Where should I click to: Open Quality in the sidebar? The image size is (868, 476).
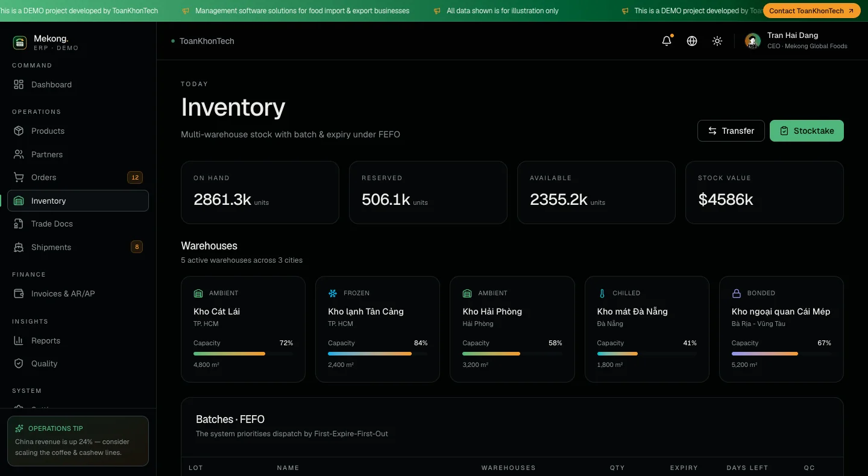pos(78,364)
